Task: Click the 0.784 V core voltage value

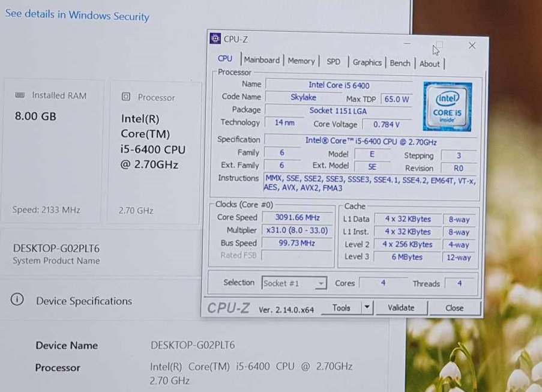Action: coord(387,124)
